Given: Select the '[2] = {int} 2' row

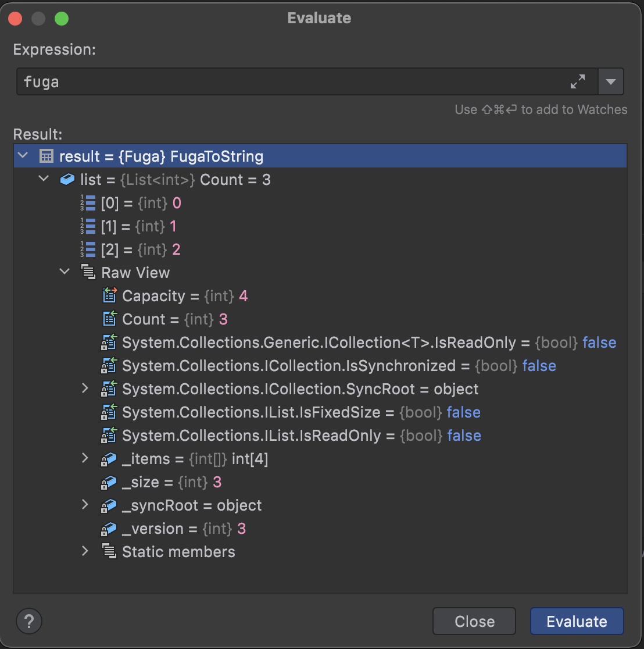Looking at the screenshot, I should tap(320, 249).
